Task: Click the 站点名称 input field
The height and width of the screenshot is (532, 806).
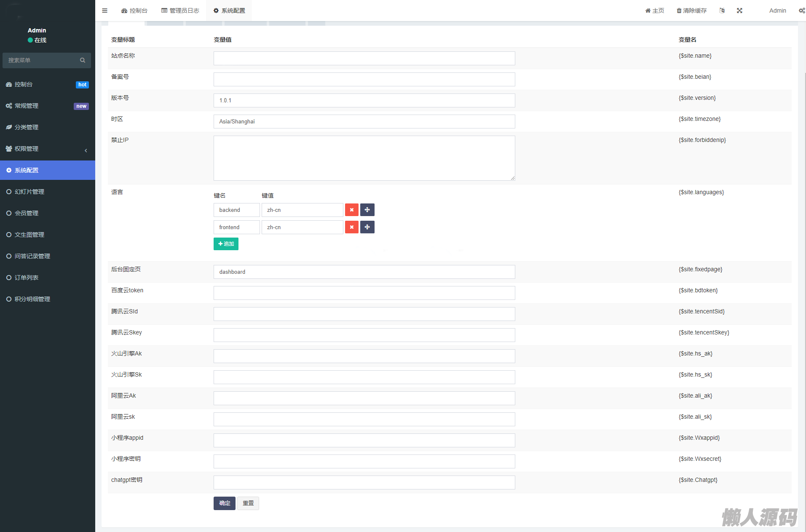Action: tap(364, 58)
